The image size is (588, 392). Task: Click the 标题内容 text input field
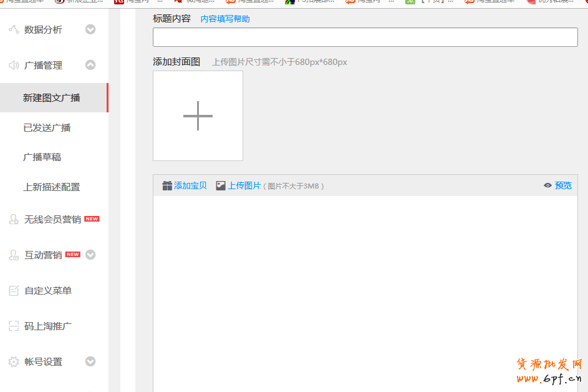click(x=365, y=37)
